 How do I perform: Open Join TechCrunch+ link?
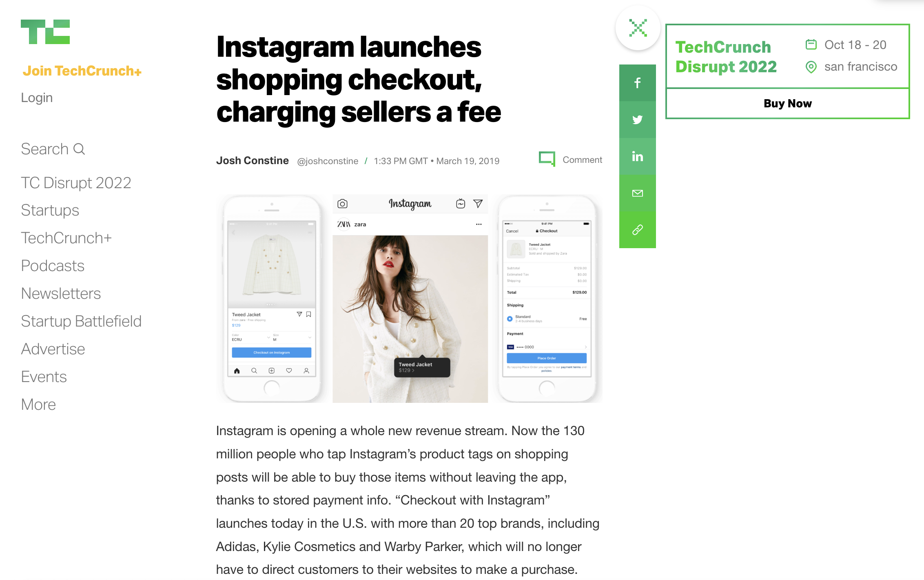tap(82, 71)
